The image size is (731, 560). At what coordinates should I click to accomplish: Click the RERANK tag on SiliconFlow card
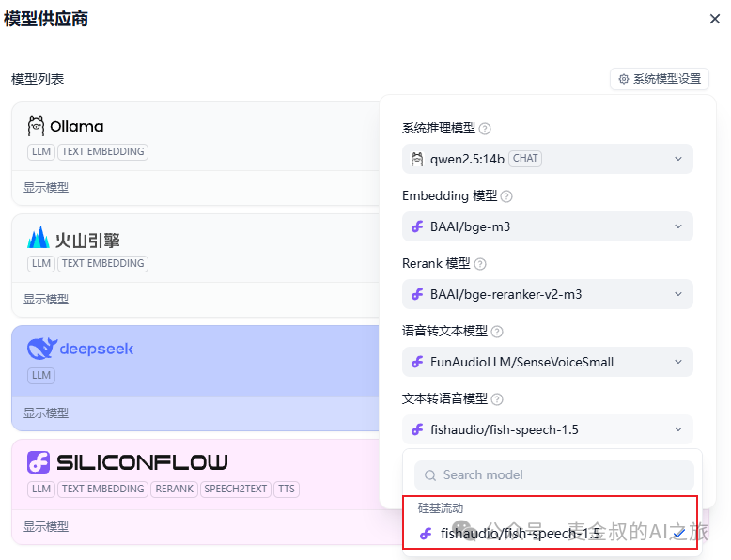point(175,490)
